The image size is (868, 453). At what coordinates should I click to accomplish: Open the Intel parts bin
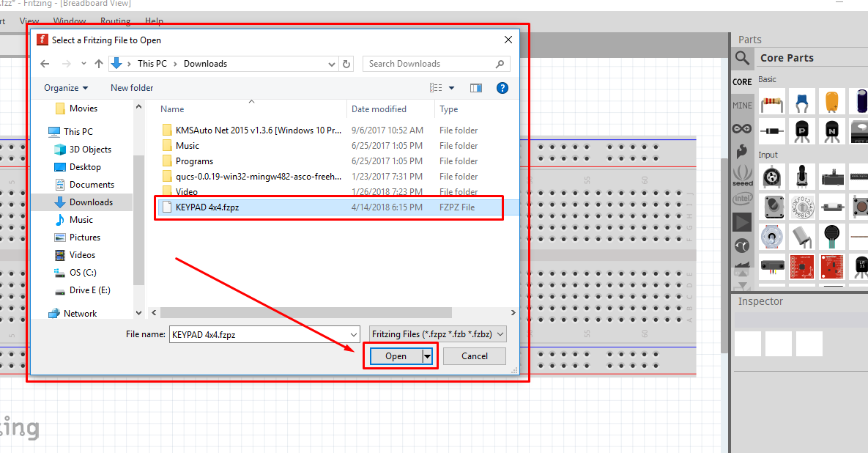coord(742,198)
